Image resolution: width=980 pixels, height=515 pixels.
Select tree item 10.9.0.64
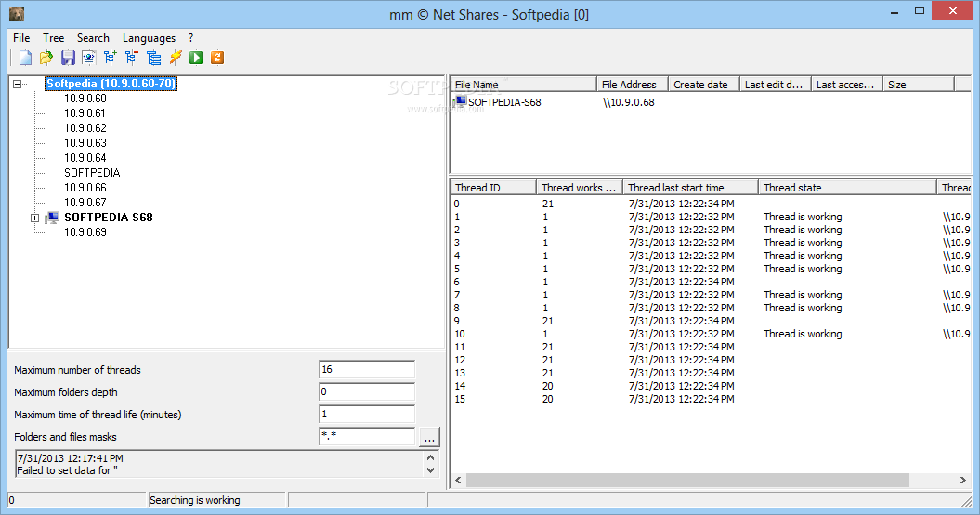(x=85, y=158)
